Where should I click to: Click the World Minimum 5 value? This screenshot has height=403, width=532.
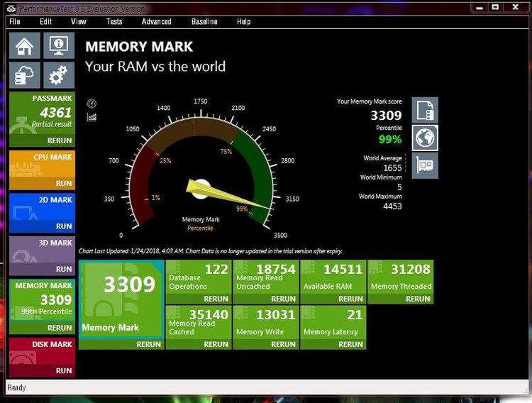(399, 187)
